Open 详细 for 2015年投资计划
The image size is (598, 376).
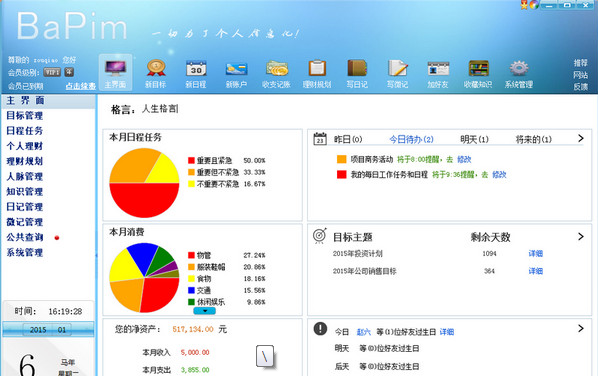[535, 254]
